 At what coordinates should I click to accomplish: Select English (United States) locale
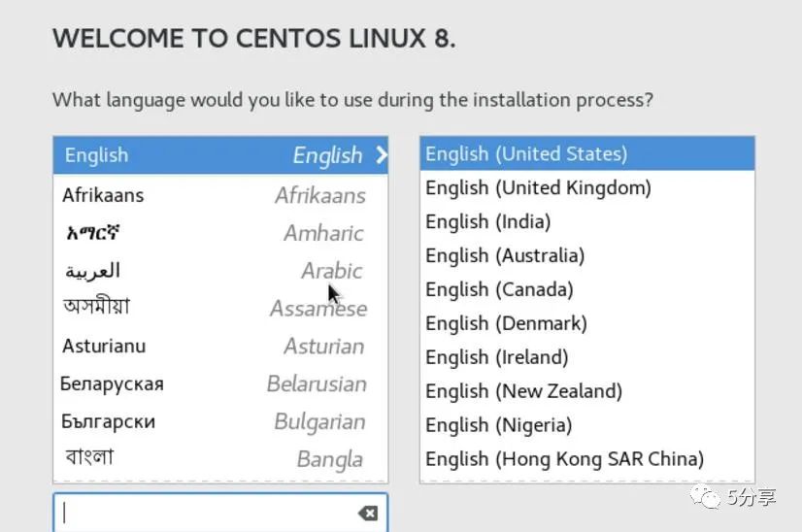click(x=586, y=153)
